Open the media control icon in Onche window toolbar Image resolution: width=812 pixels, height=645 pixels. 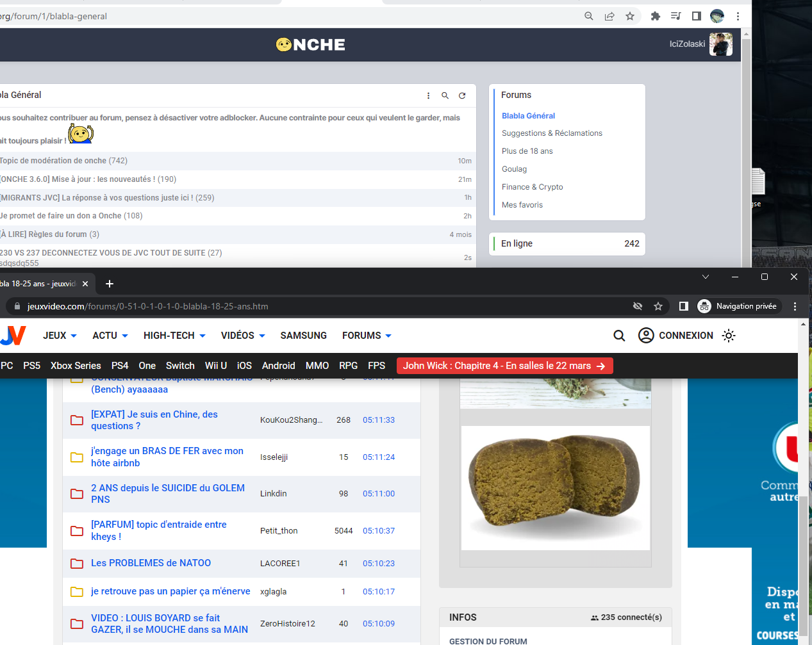point(675,16)
